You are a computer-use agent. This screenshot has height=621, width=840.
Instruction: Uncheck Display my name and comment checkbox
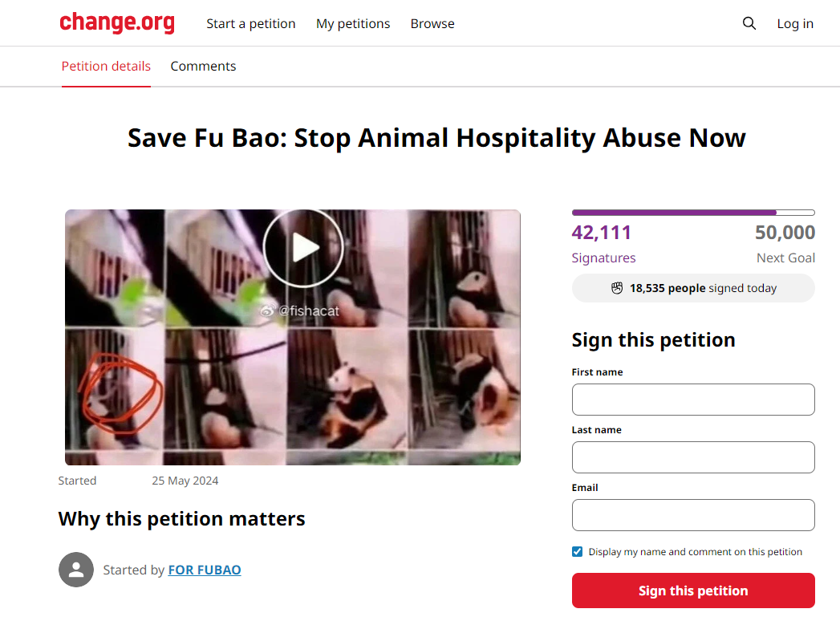click(577, 552)
